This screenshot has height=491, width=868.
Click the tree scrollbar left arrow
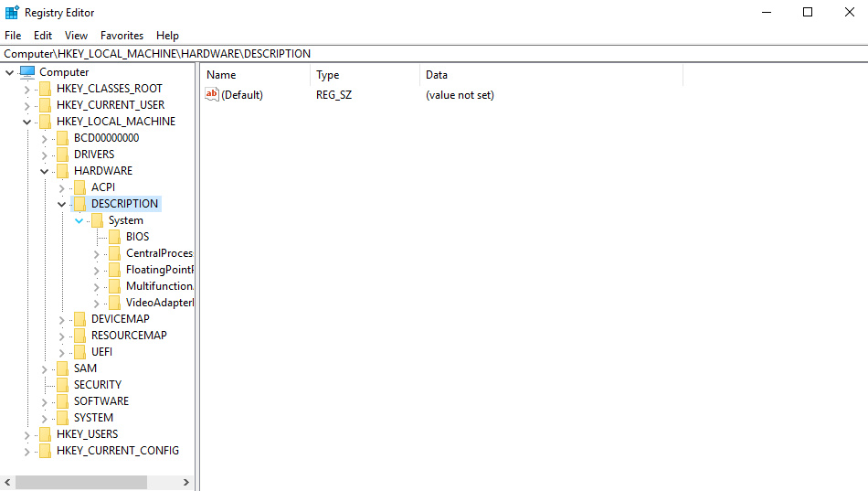(x=7, y=482)
